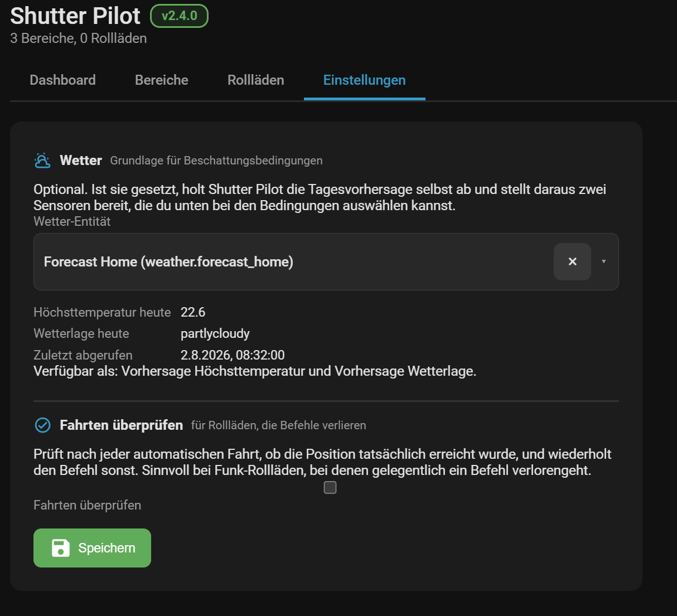Click the floppy disk save icon
The height and width of the screenshot is (616, 677).
pos(61,548)
